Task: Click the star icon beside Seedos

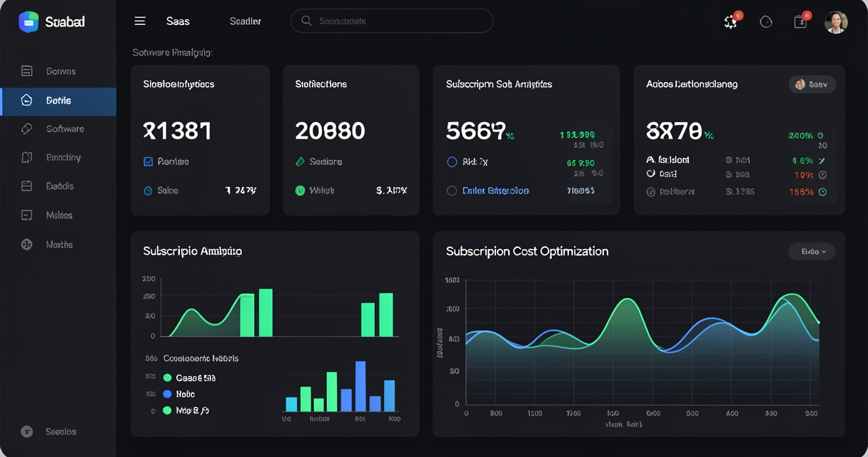Action: point(27,431)
